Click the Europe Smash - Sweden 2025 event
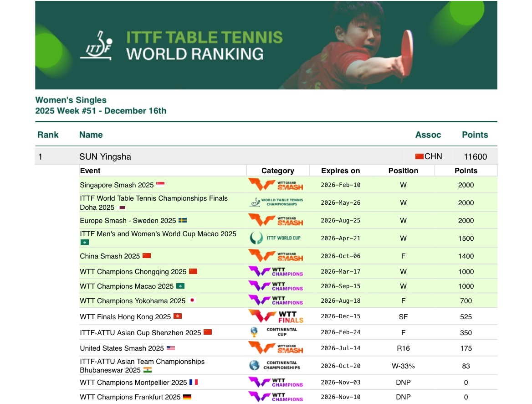The width and height of the screenshot is (532, 404). [x=128, y=221]
